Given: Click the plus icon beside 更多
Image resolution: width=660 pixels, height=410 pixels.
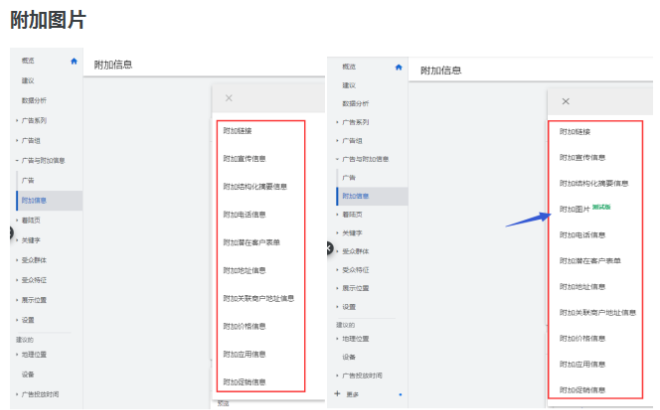Looking at the screenshot, I should pos(337,394).
